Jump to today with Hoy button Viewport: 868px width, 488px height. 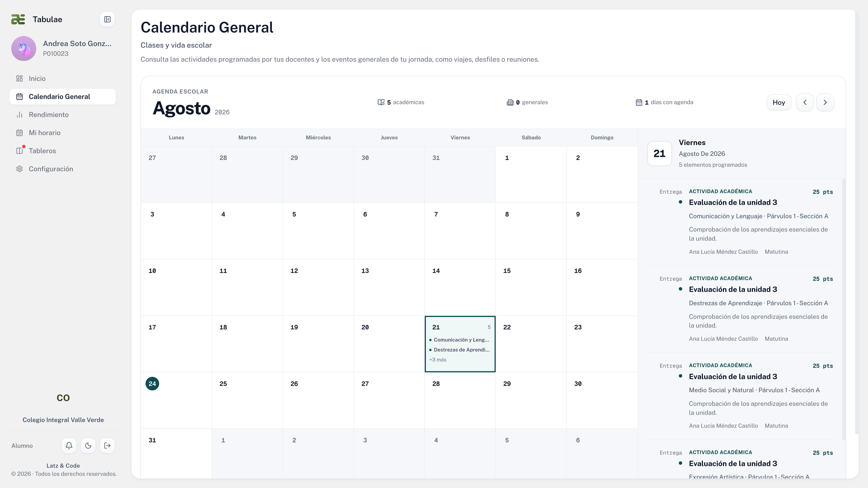pos(779,102)
